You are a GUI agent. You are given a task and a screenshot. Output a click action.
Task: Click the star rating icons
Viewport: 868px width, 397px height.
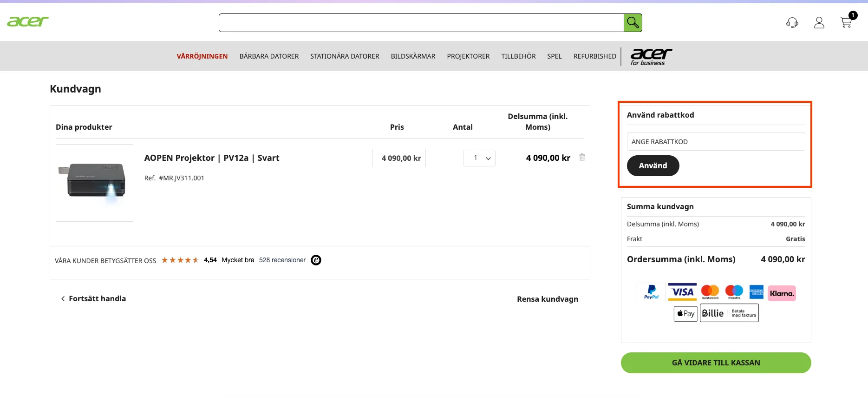(x=180, y=260)
